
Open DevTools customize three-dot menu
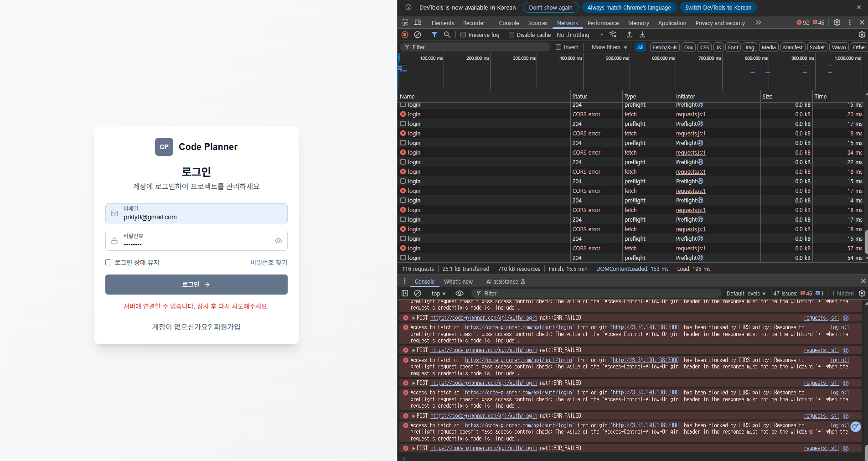[x=850, y=22]
